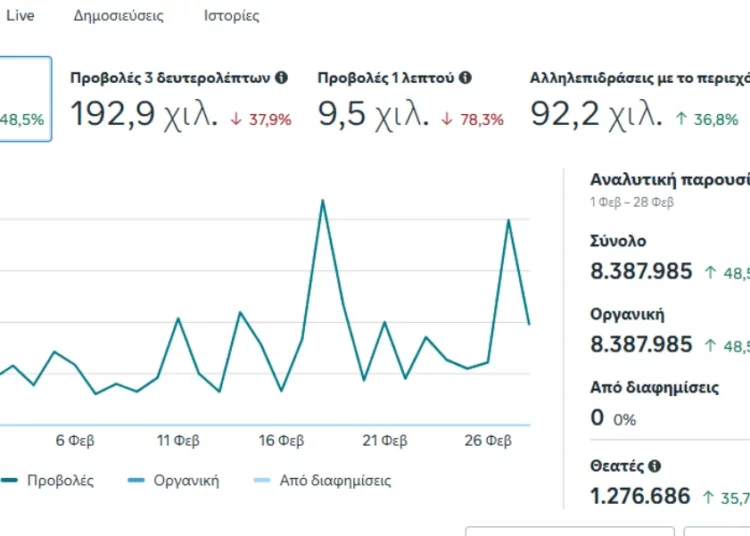The height and width of the screenshot is (536, 750).
Task: Click info icon beside Προβολές 1 λεπτού
Action: point(465,77)
